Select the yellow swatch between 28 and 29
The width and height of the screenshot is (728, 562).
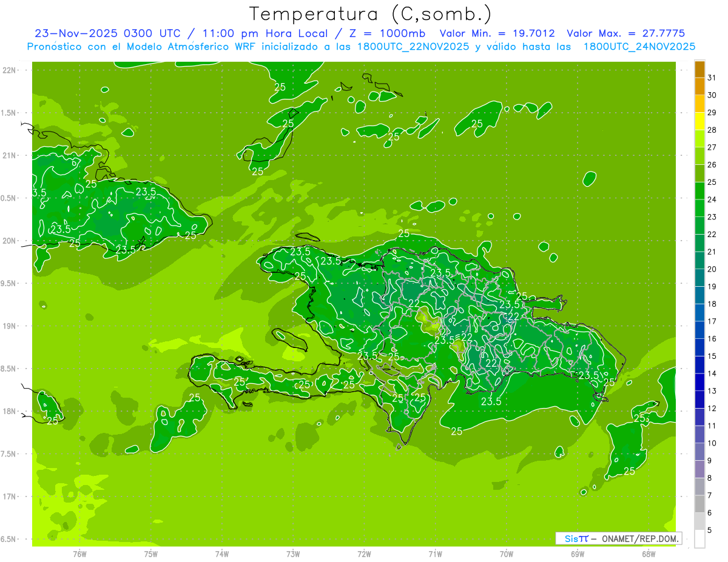coord(699,121)
